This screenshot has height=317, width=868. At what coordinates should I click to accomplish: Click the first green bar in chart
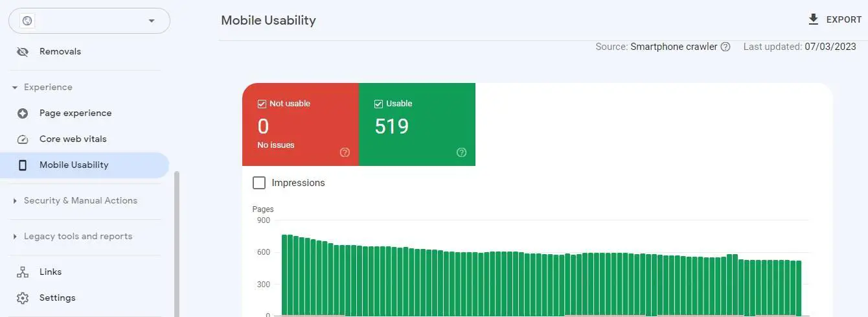coord(284,275)
